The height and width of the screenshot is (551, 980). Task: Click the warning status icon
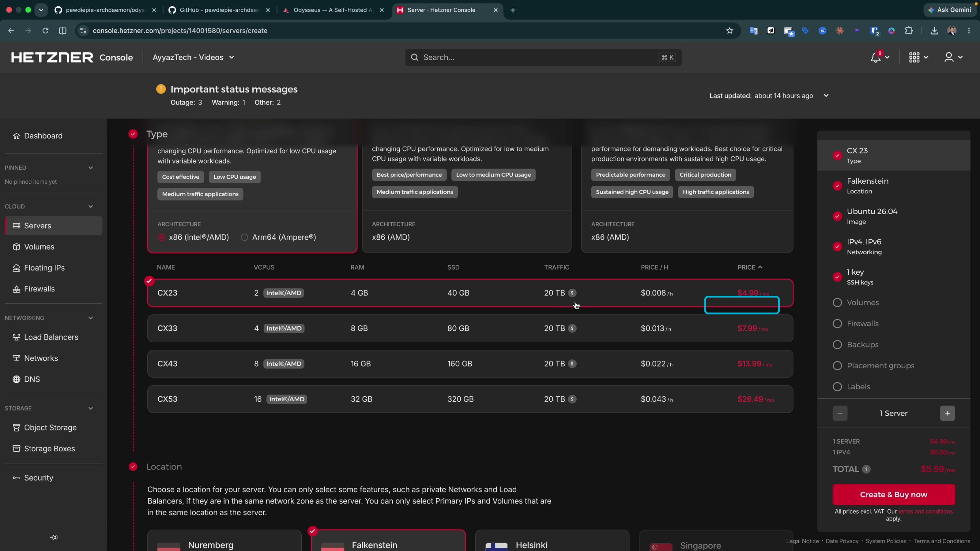(161, 89)
